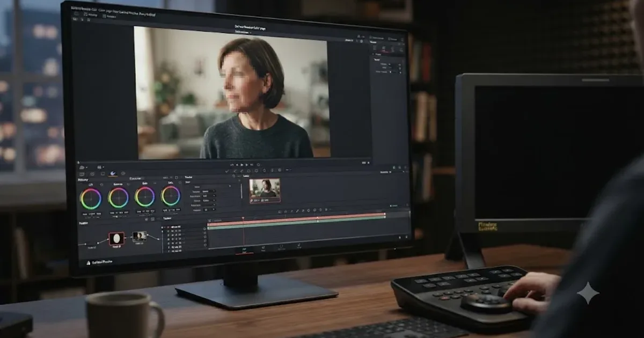
Task: Select the node showing the woman thumbnail
Action: [140, 236]
